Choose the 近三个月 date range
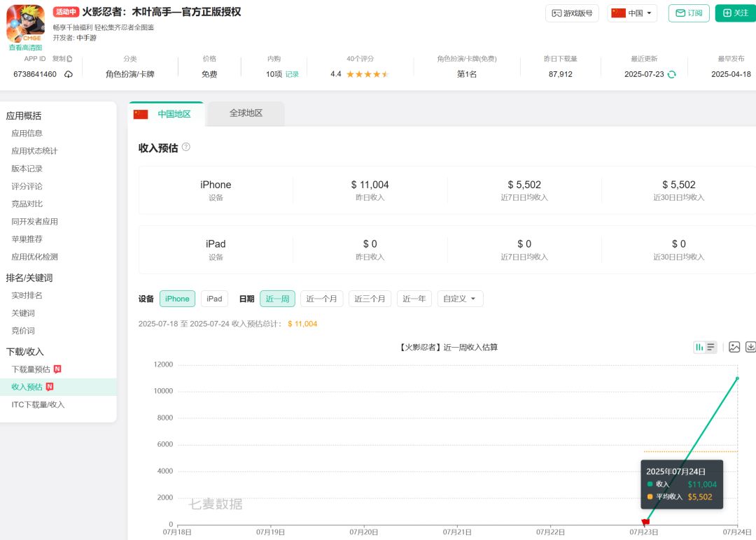This screenshot has height=540, width=756. pyautogui.click(x=370, y=299)
